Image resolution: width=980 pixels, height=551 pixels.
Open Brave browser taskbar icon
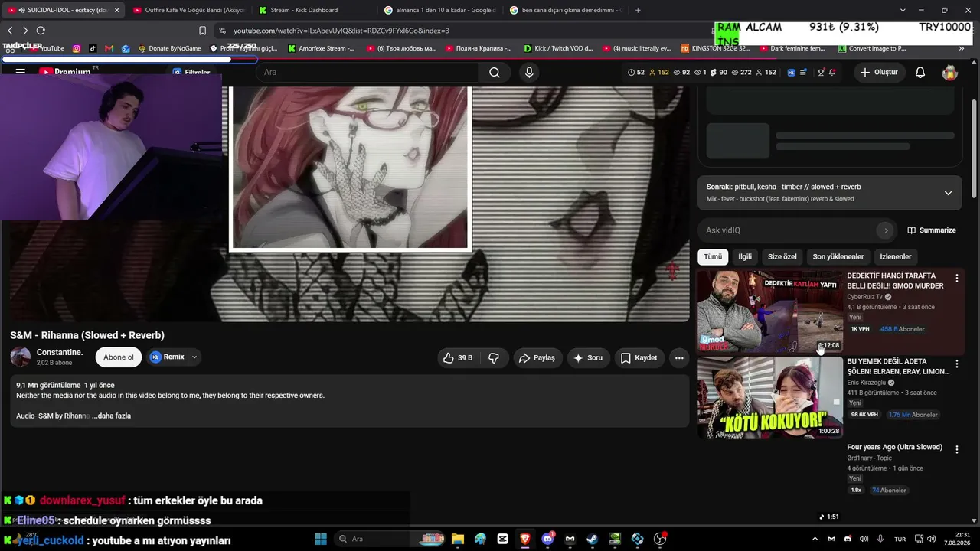[x=524, y=539]
